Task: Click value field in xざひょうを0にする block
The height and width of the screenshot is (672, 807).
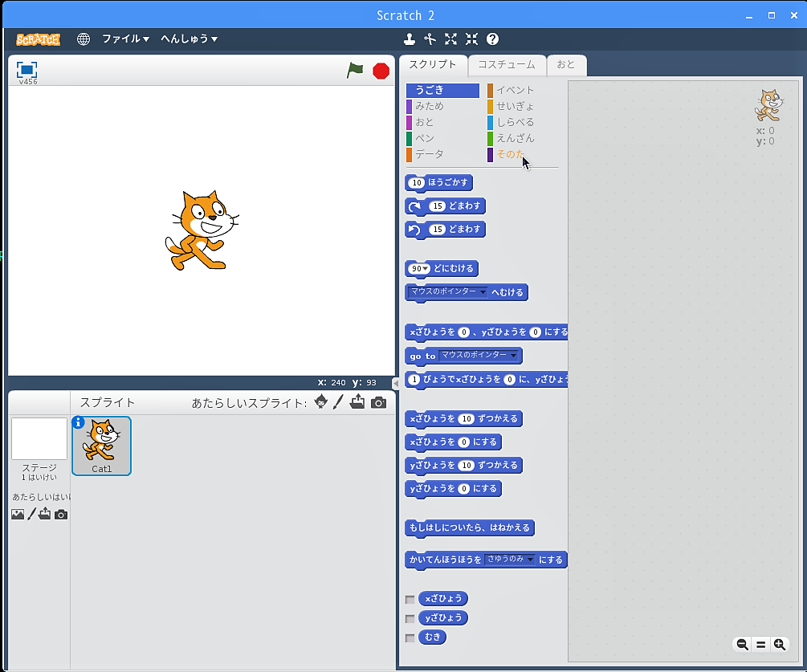Action: 463,442
